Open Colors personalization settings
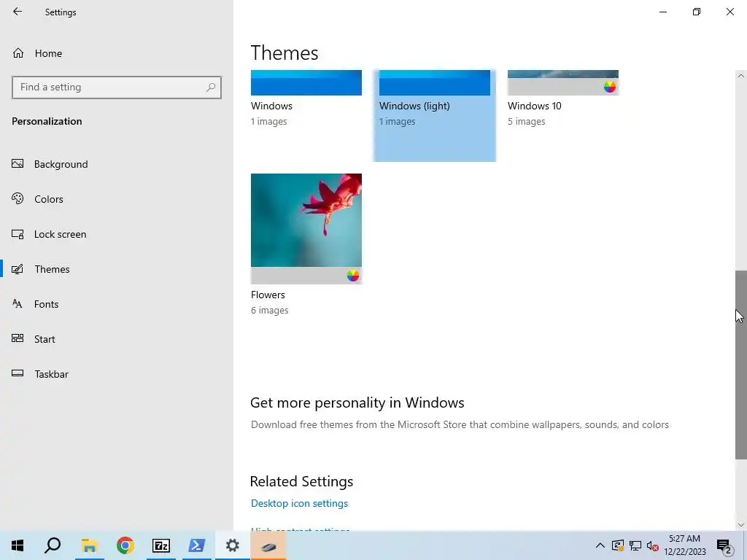747x560 pixels. tap(117, 199)
